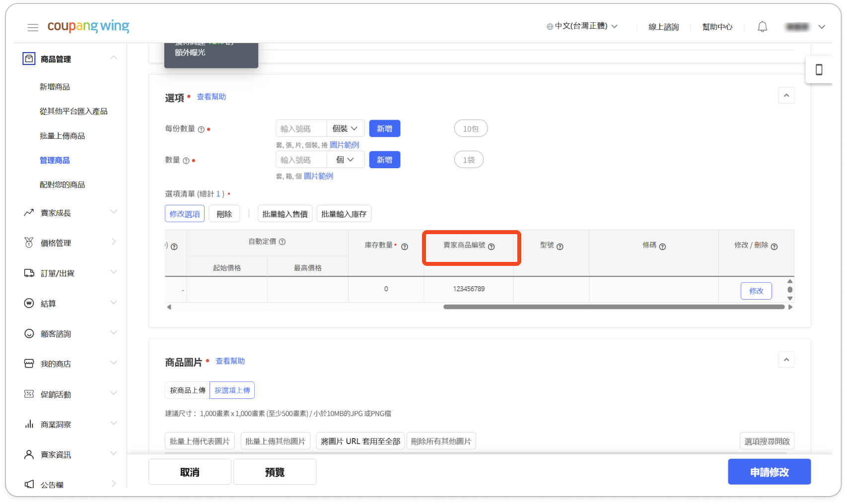The width and height of the screenshot is (847, 504).
Task: Click the notification bell icon
Action: [762, 27]
